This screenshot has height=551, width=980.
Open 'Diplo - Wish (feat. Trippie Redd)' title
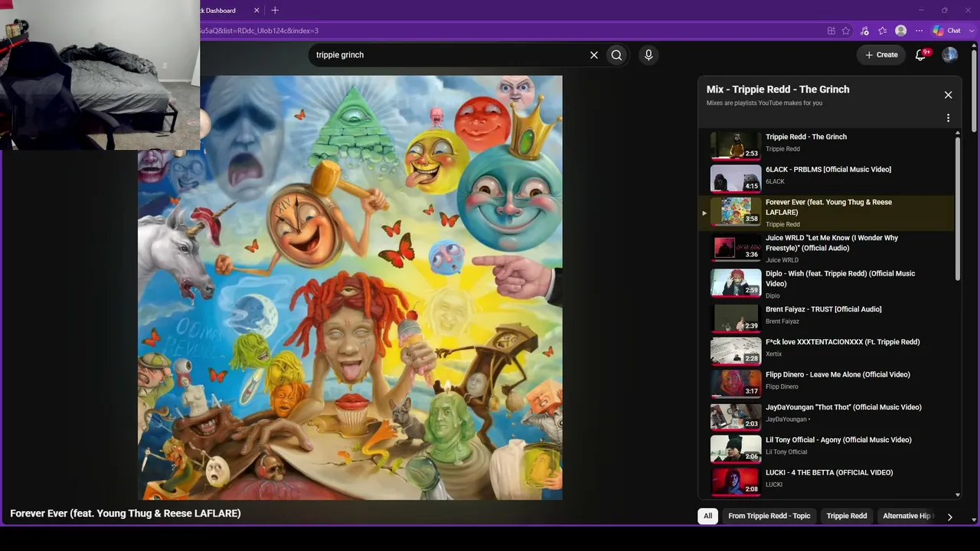click(841, 279)
